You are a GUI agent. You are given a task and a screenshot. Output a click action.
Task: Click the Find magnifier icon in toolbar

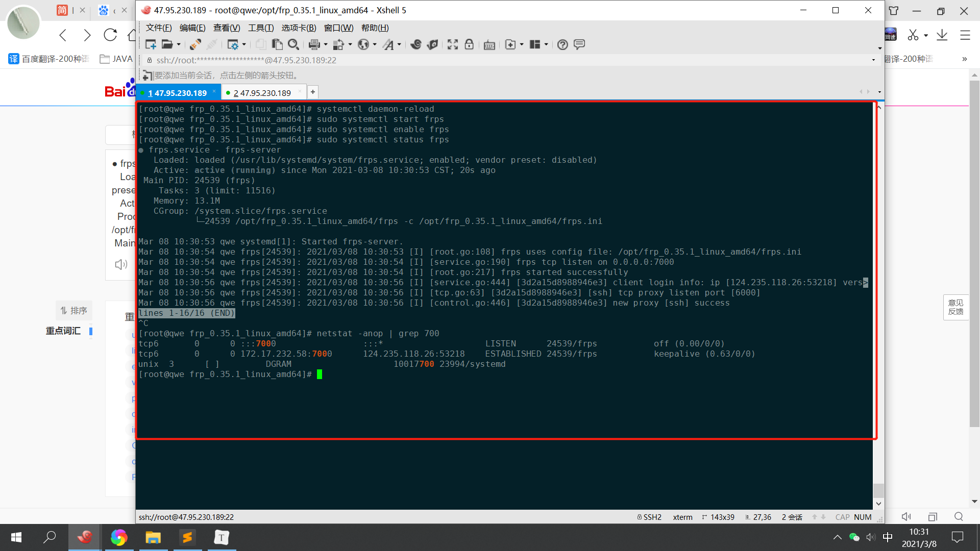pyautogui.click(x=293, y=44)
